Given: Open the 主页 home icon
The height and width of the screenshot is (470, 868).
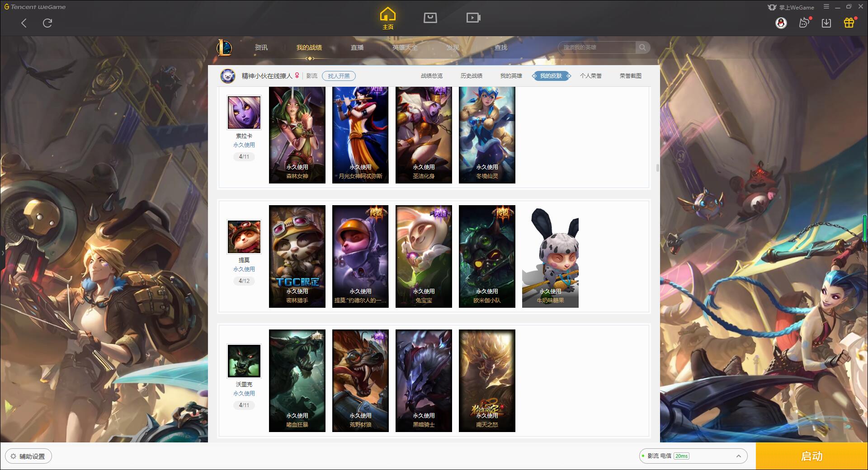Looking at the screenshot, I should 388,18.
